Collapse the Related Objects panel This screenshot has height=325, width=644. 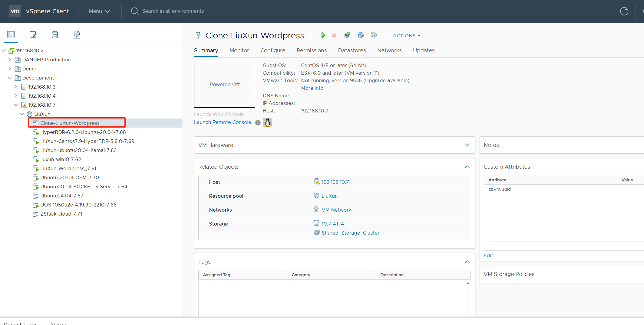(x=467, y=167)
